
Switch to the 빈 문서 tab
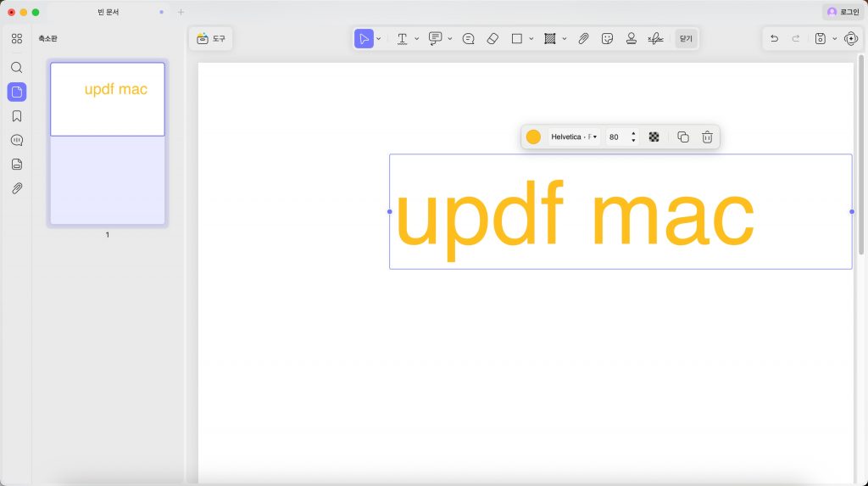(x=108, y=12)
